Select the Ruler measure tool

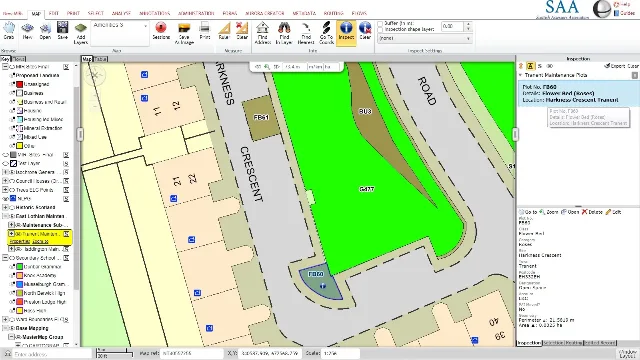(224, 31)
